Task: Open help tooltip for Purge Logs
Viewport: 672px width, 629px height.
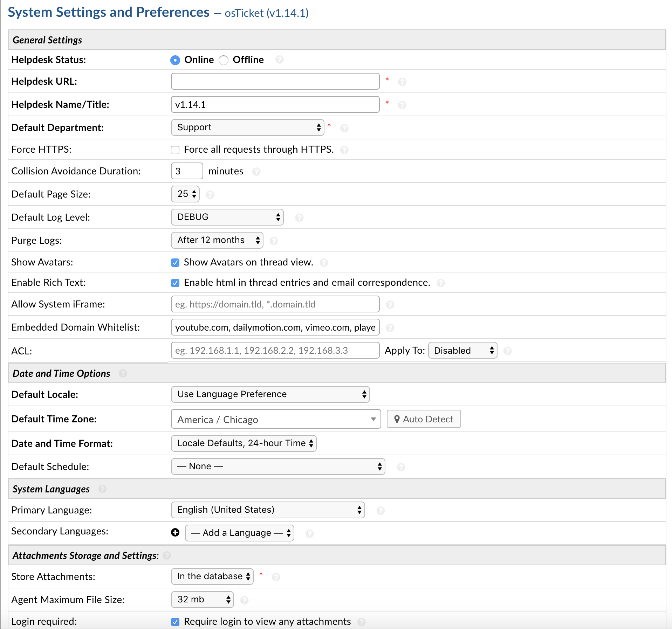Action: 274,241
